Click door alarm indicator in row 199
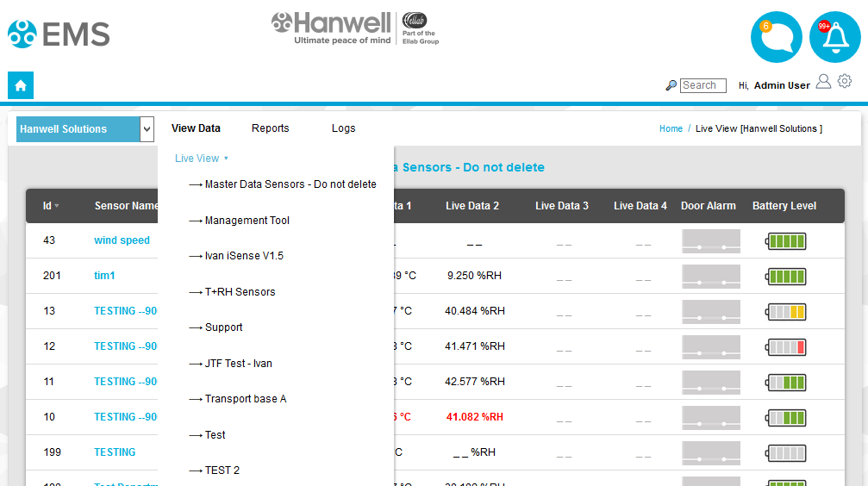The image size is (868, 486). point(711,453)
